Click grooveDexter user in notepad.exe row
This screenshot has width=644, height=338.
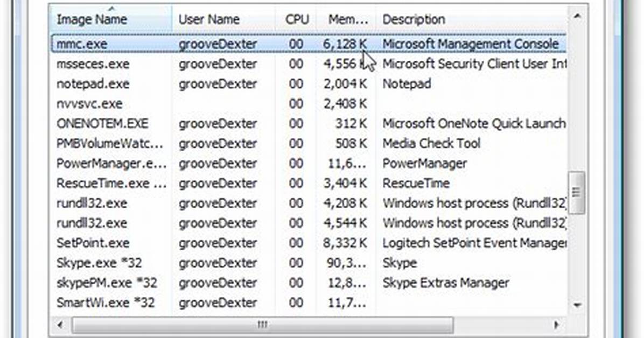(x=218, y=84)
